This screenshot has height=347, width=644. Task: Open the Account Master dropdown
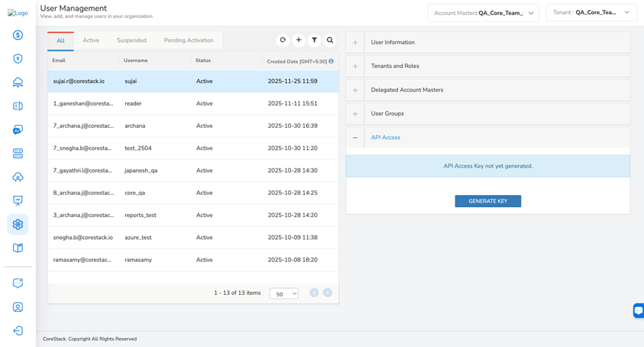[483, 13]
